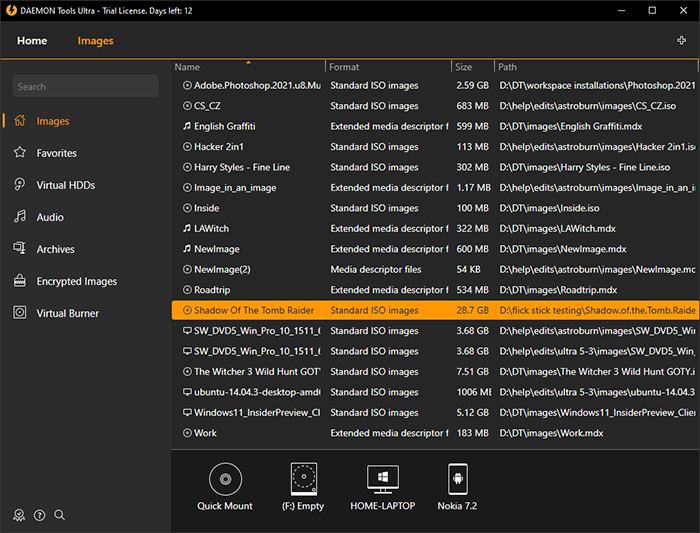Click the music note icon beside NewImage
The width and height of the screenshot is (700, 533).
[x=187, y=249]
